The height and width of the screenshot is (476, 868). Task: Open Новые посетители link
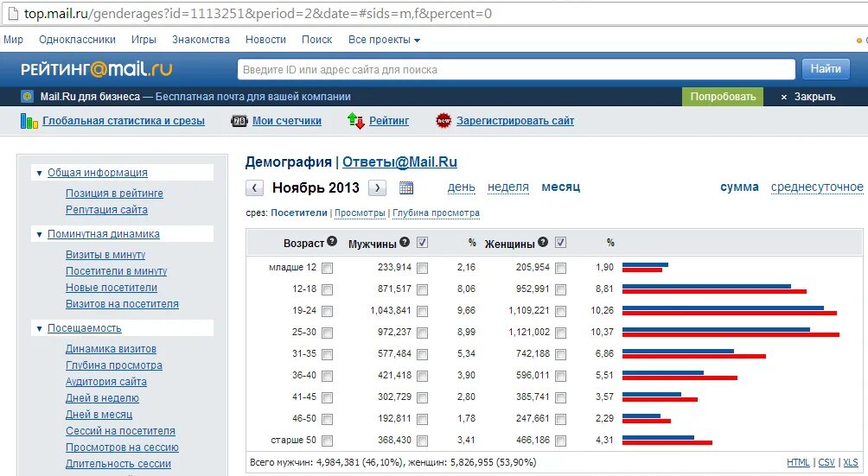tap(112, 288)
